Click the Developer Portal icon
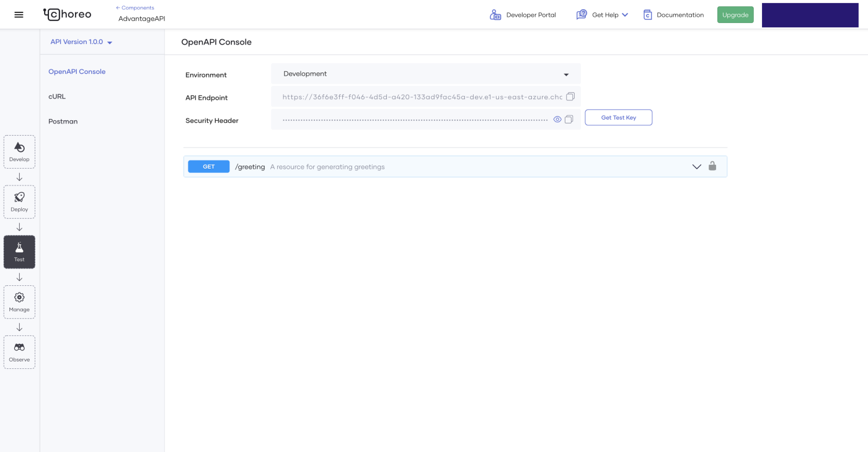This screenshot has width=868, height=452. [x=495, y=15]
